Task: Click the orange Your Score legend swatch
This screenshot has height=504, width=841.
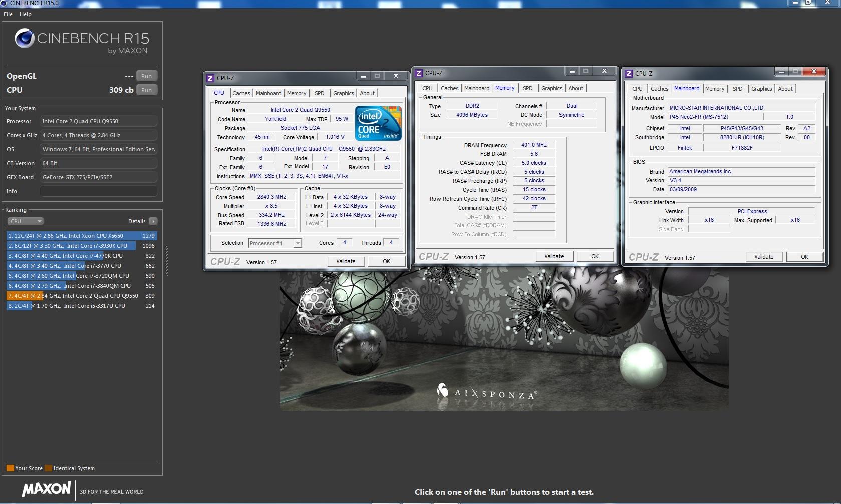Action: [10, 468]
